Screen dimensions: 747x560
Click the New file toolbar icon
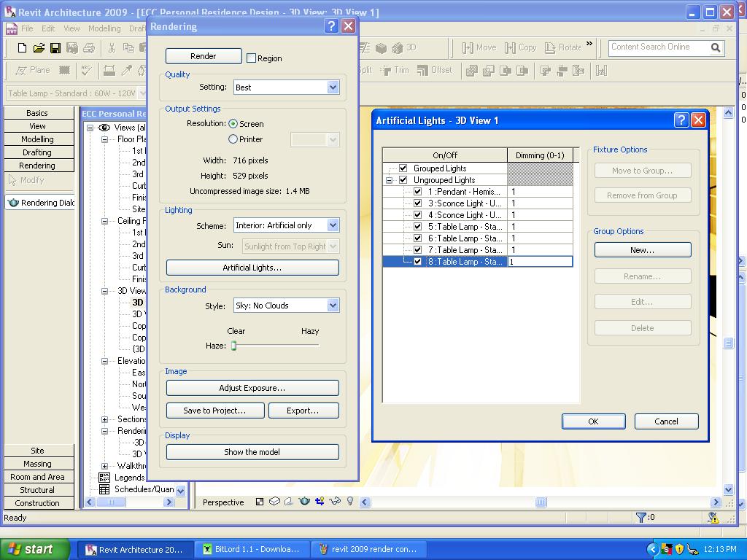[x=22, y=48]
